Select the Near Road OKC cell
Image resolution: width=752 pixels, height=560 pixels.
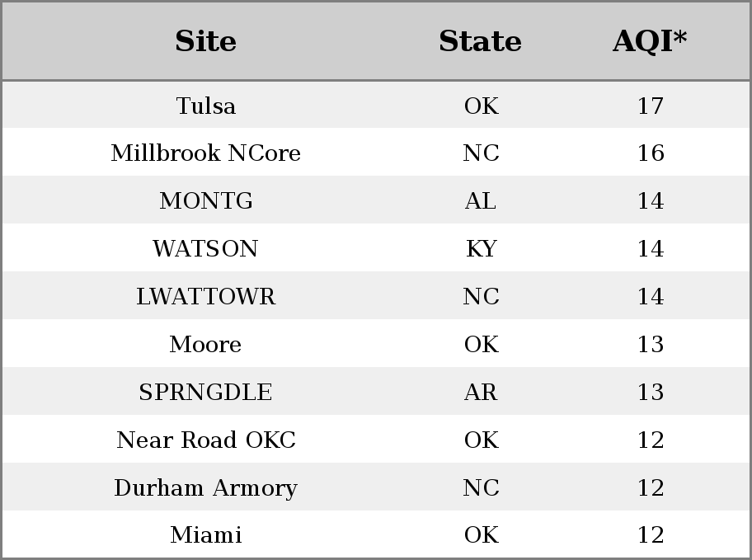pos(206,440)
